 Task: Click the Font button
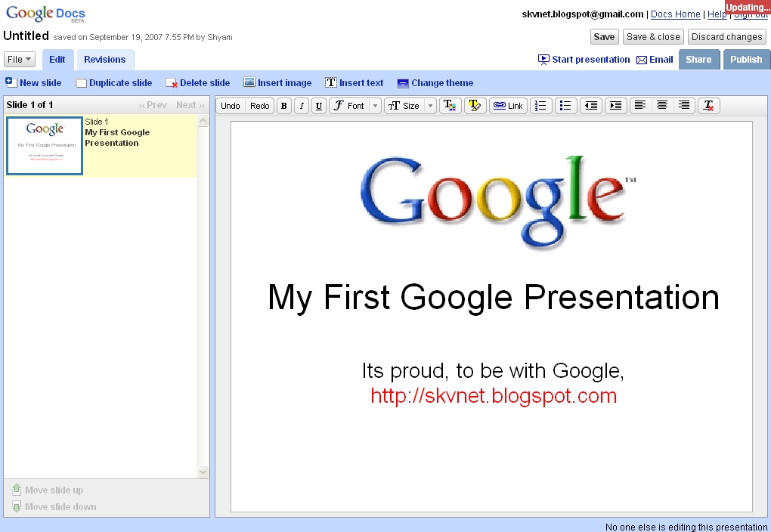pyautogui.click(x=350, y=106)
